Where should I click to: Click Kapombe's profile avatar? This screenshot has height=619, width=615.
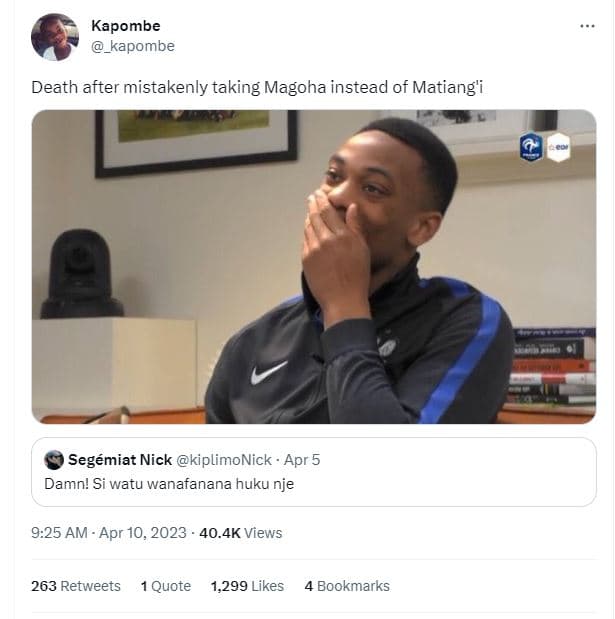pos(55,37)
